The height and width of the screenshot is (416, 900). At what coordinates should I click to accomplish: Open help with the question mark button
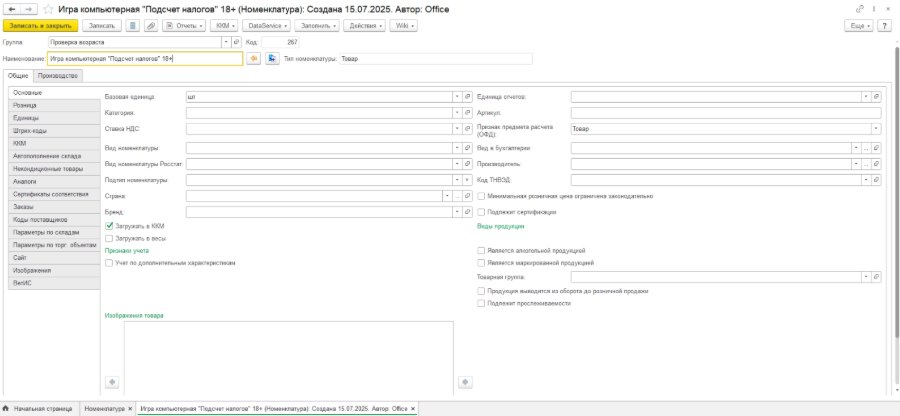pyautogui.click(x=887, y=26)
